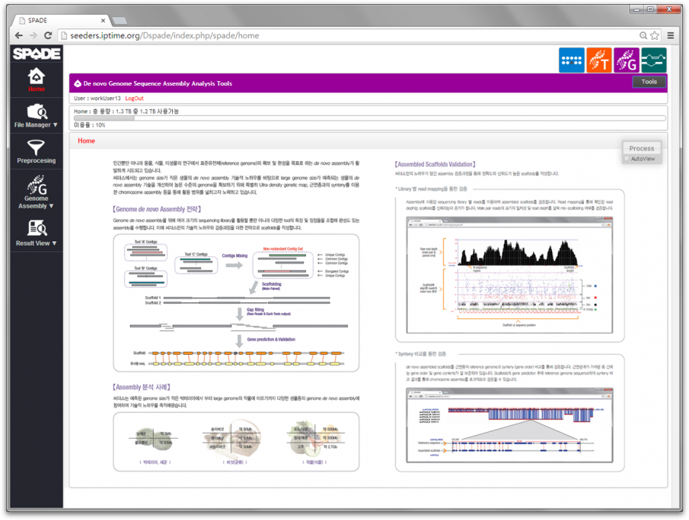Click the Home icon in the sidebar
The height and width of the screenshot is (520, 689).
(x=36, y=76)
